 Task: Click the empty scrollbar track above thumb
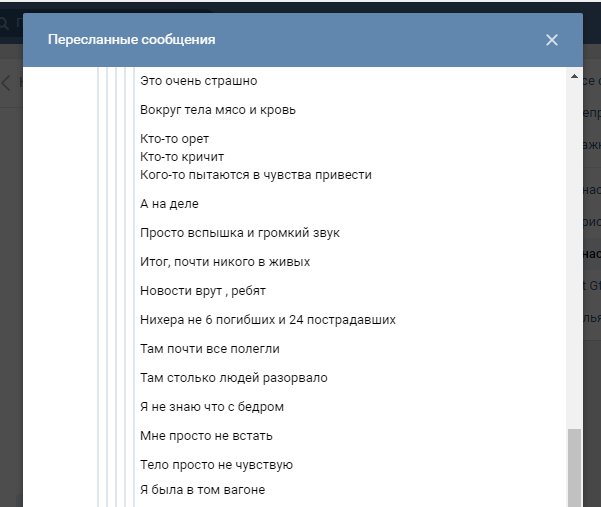click(574, 250)
